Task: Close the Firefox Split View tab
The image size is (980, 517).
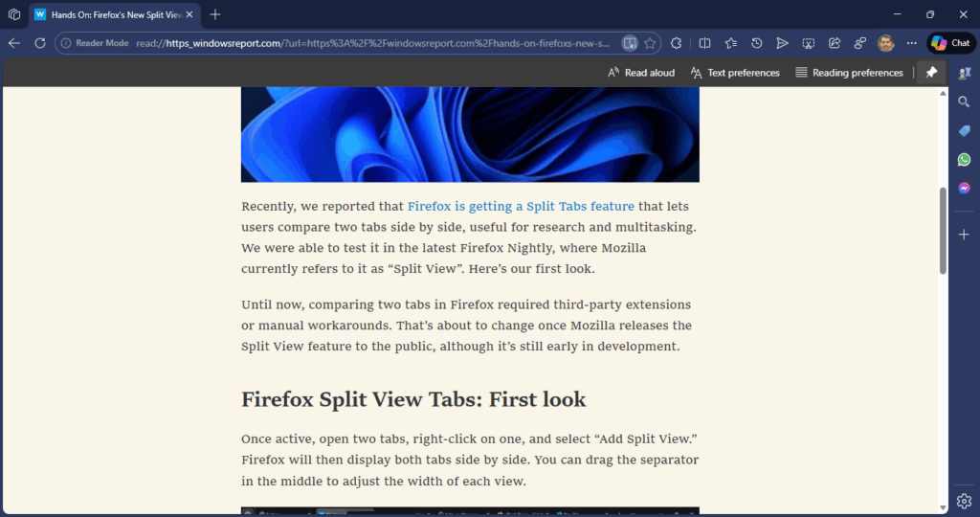Action: [189, 14]
